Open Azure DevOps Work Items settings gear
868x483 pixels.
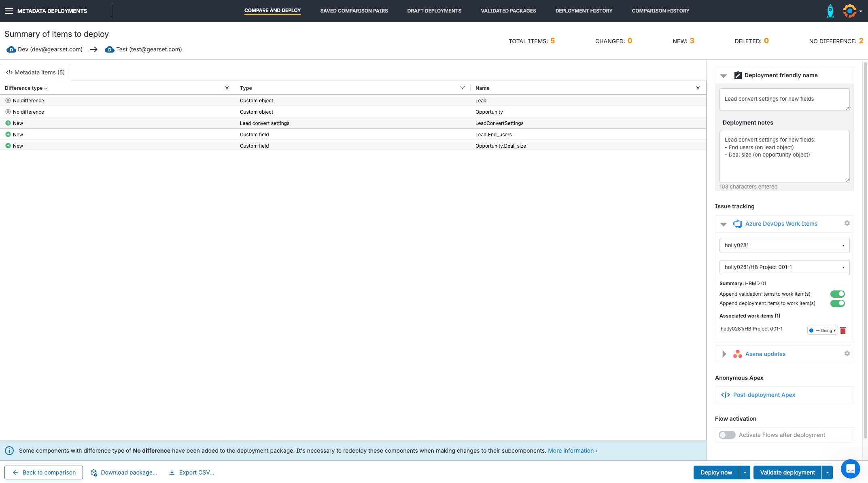(x=847, y=223)
